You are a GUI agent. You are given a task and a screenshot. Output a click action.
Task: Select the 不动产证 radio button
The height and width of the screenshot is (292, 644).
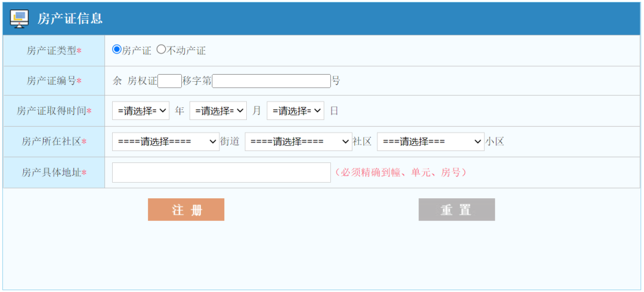click(161, 50)
